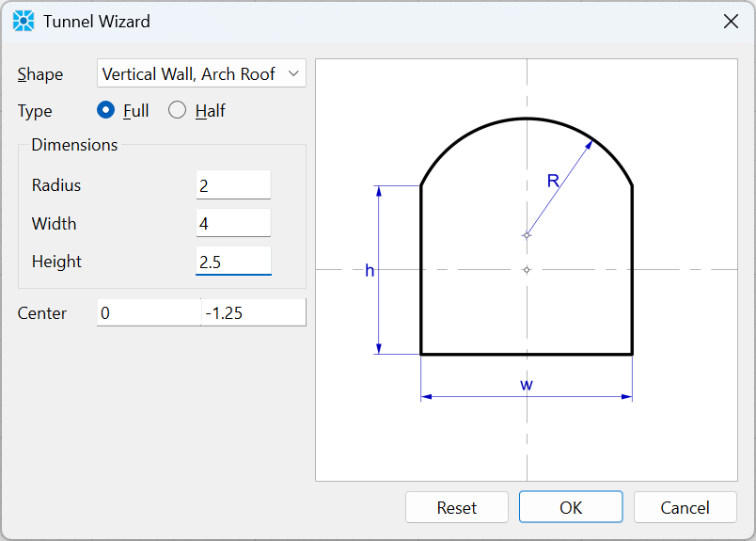Screen dimensions: 756x541
Task: Click the Tunnel Wizard app icon in title bar
Action: pos(24,22)
